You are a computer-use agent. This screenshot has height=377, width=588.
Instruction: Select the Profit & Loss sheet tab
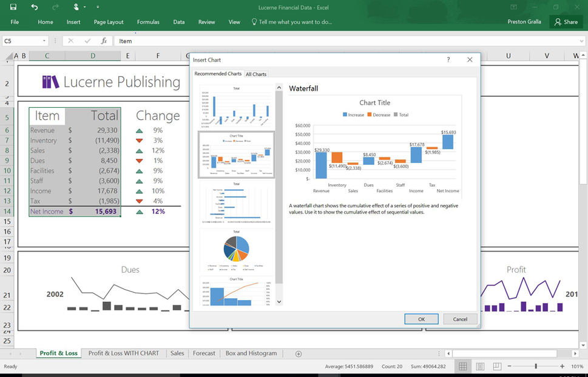tap(59, 353)
